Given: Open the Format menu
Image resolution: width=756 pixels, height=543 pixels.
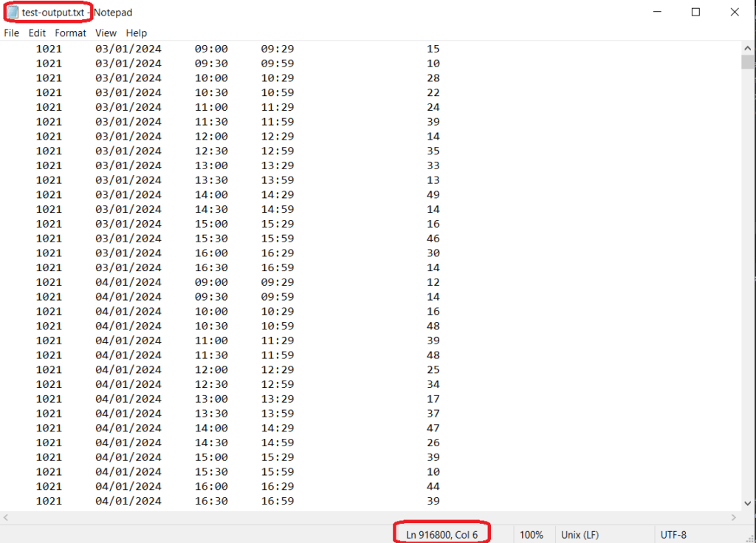Looking at the screenshot, I should click(70, 33).
